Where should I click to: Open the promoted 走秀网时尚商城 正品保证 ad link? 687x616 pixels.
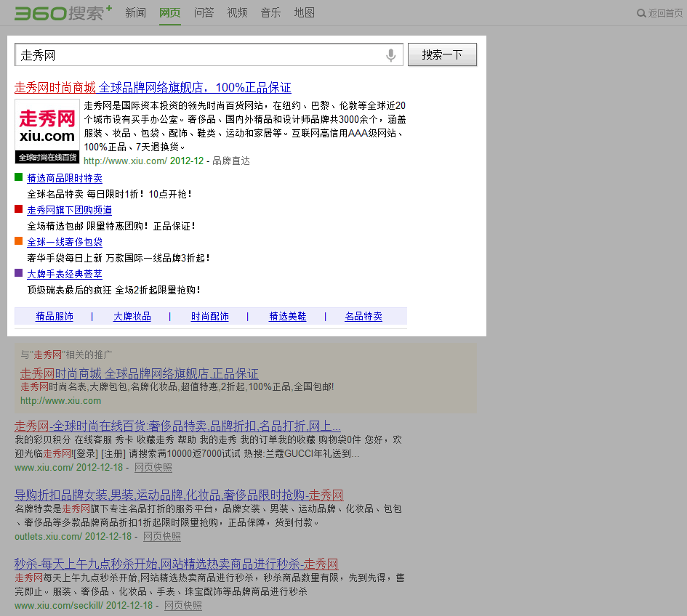140,373
